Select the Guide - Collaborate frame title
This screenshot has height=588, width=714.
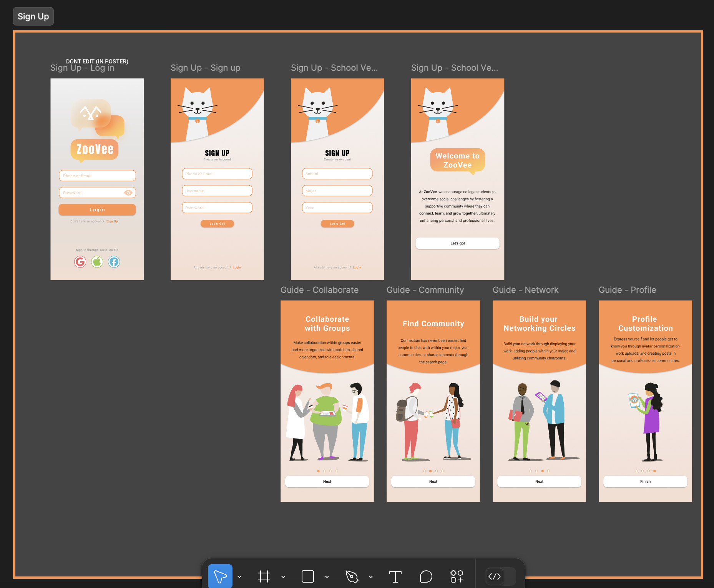point(319,290)
